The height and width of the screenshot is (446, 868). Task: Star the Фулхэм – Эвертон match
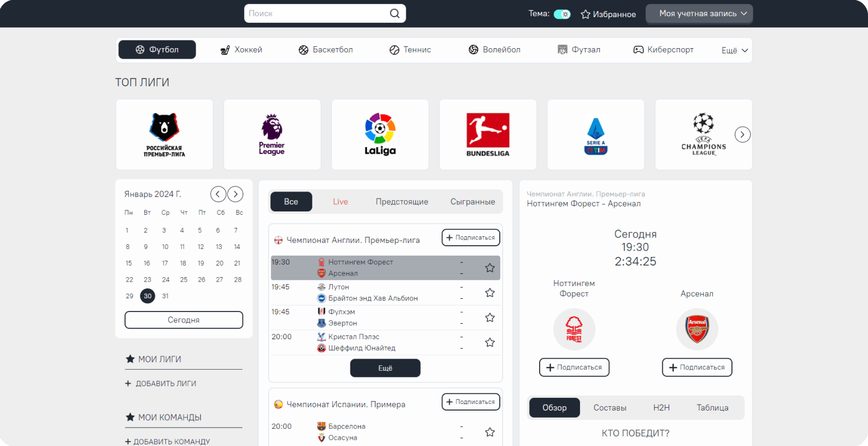click(489, 318)
